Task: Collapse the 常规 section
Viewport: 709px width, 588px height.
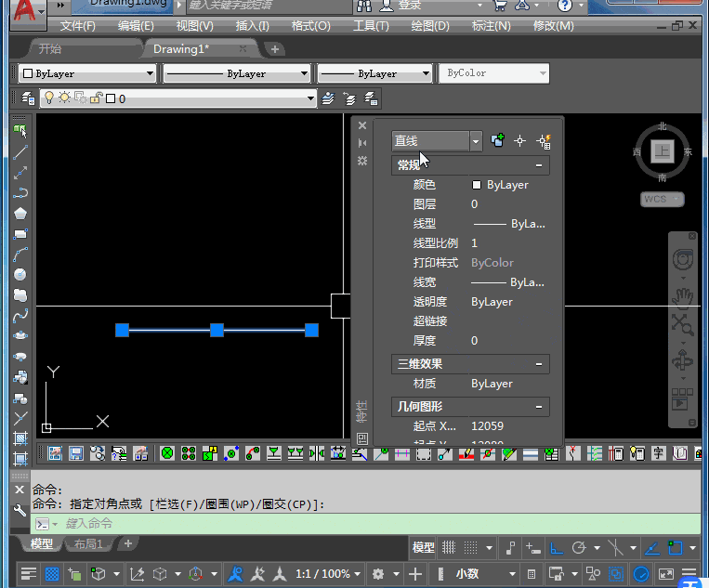Action: [539, 165]
